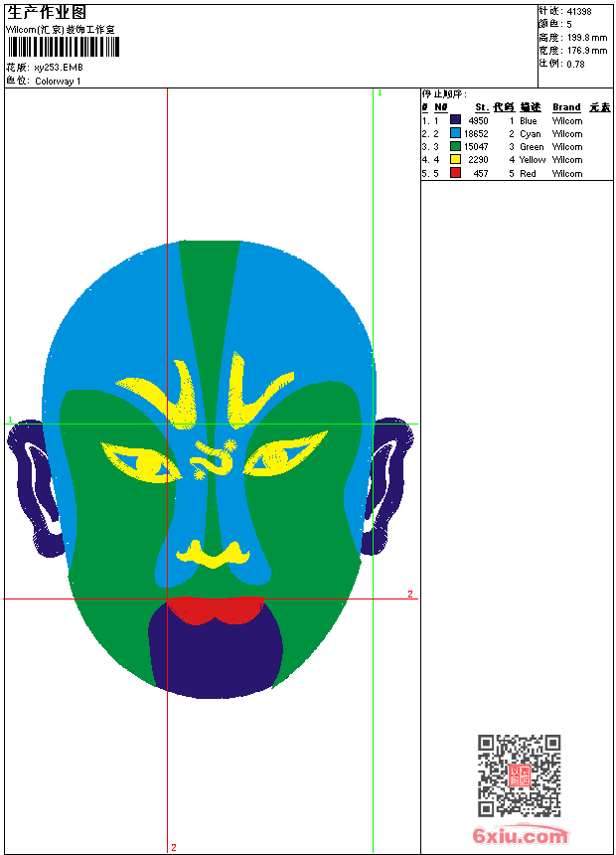The image size is (616, 855).
Task: Select the stitch count value 15047
Action: coord(476,147)
